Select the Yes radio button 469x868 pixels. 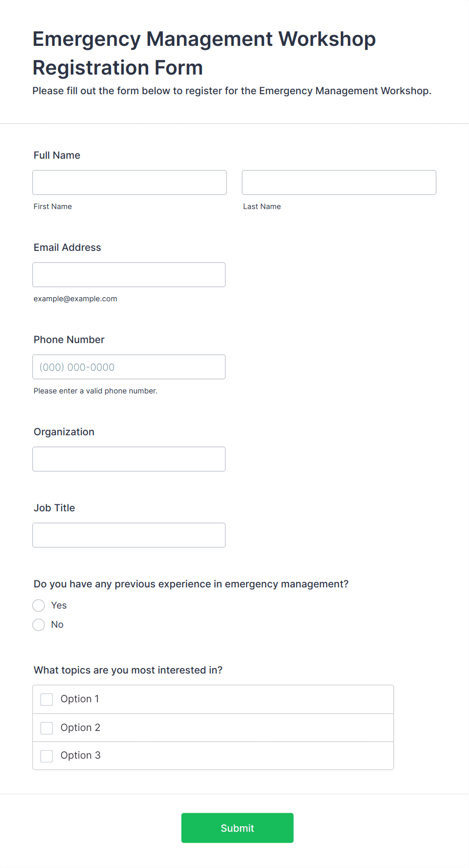click(x=39, y=606)
